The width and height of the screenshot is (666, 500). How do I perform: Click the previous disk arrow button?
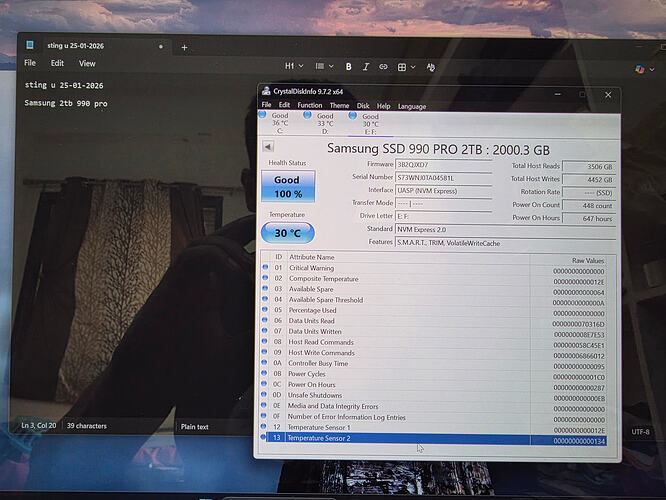tap(268, 147)
